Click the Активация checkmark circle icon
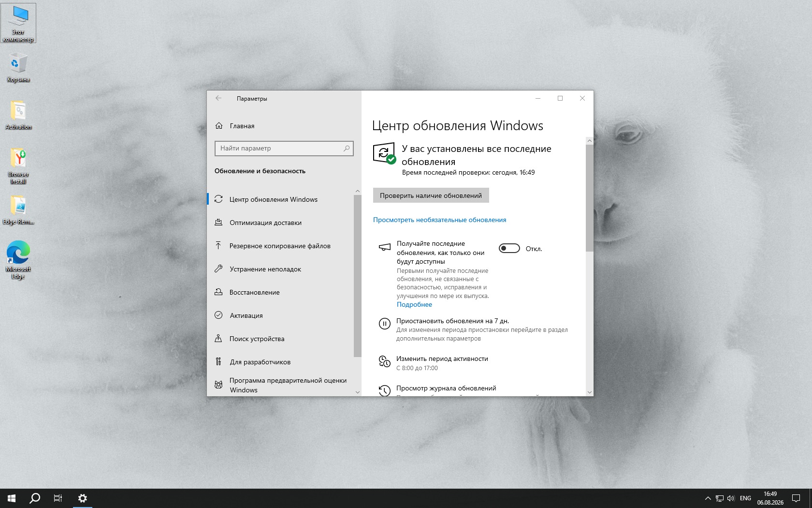 click(218, 315)
